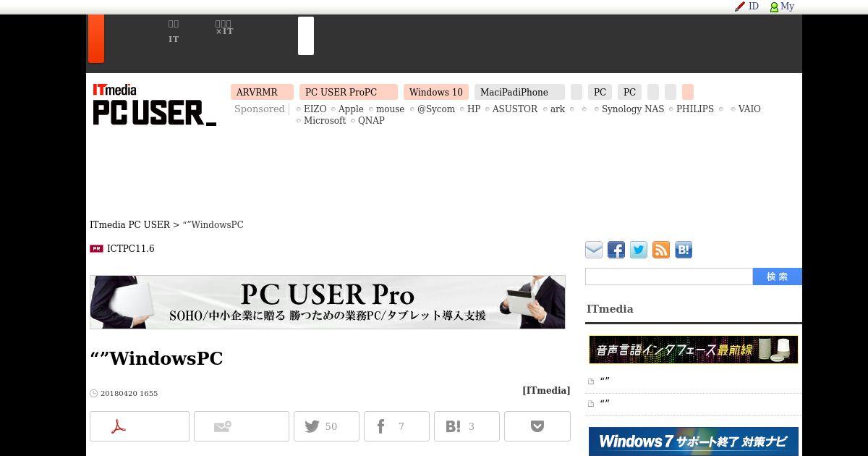Open the PHILIPS sponsored link
Viewport: 868px width, 456px height.
(695, 109)
